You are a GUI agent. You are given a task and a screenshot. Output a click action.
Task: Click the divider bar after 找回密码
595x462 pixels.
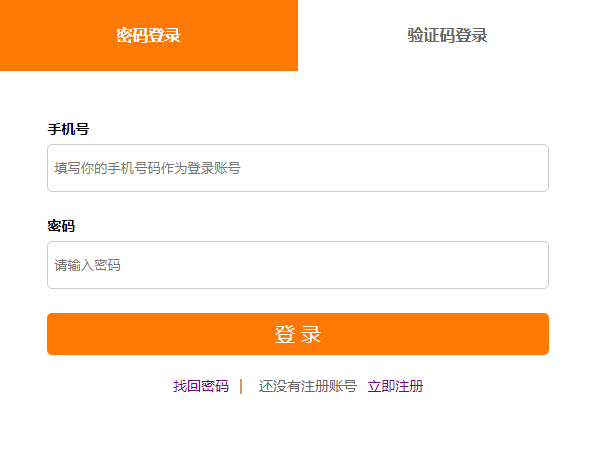pyautogui.click(x=241, y=386)
